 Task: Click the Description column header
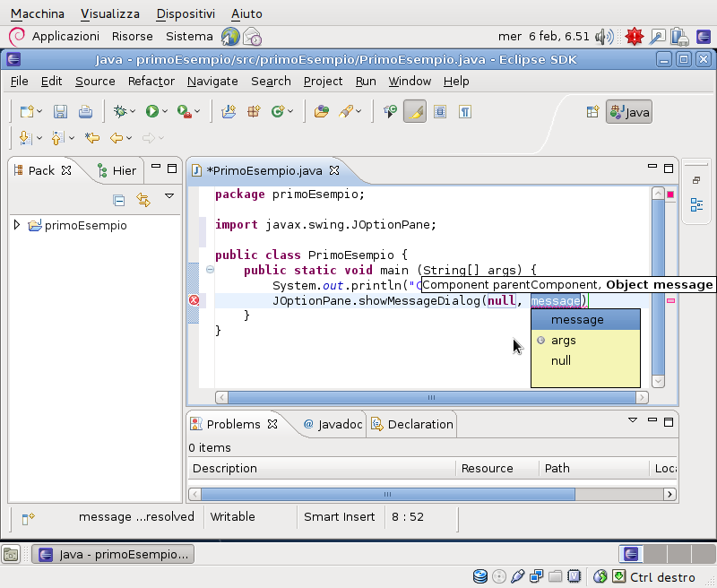(x=322, y=468)
